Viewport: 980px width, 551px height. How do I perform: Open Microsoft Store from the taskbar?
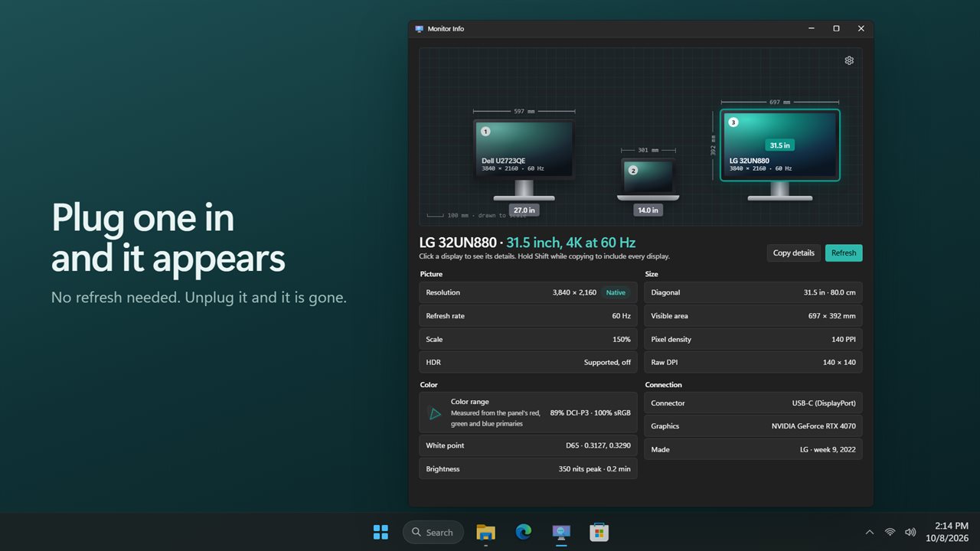[599, 532]
